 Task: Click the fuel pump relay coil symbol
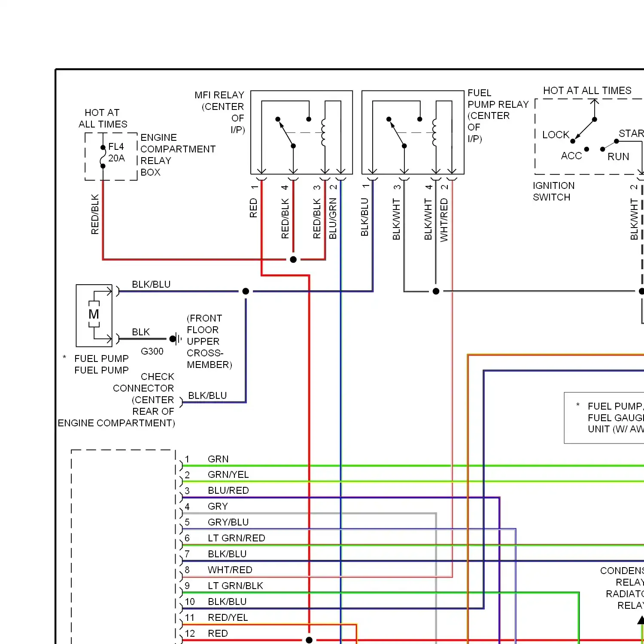click(x=434, y=134)
